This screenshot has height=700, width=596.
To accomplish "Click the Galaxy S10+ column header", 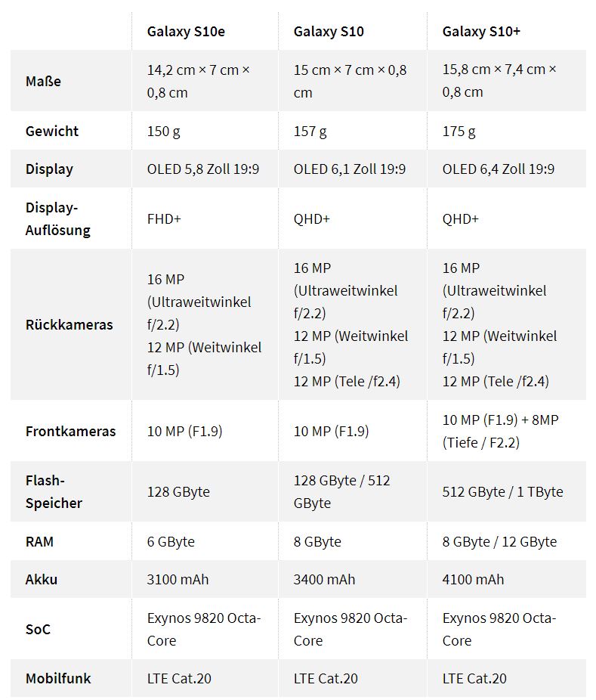I will pyautogui.click(x=481, y=31).
